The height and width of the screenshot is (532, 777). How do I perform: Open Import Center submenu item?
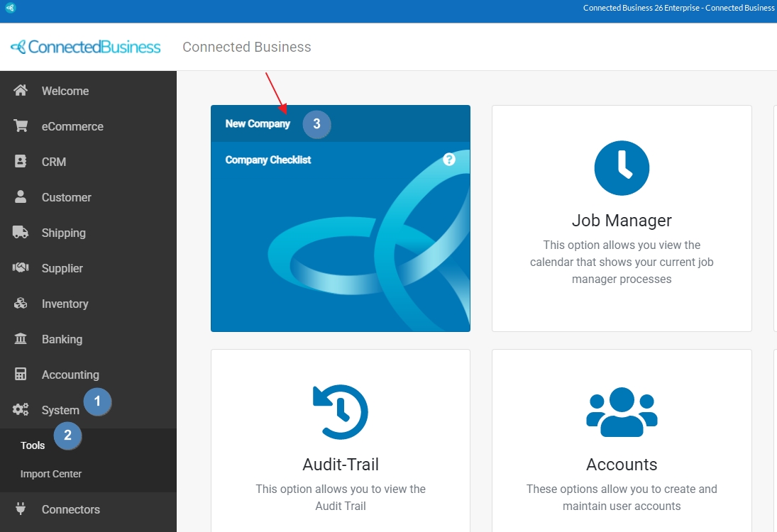point(51,474)
